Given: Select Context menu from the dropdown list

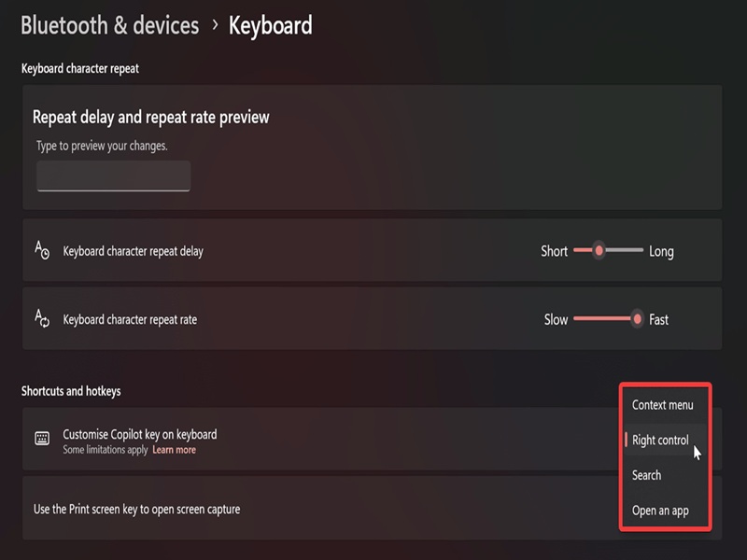Looking at the screenshot, I should [x=662, y=405].
